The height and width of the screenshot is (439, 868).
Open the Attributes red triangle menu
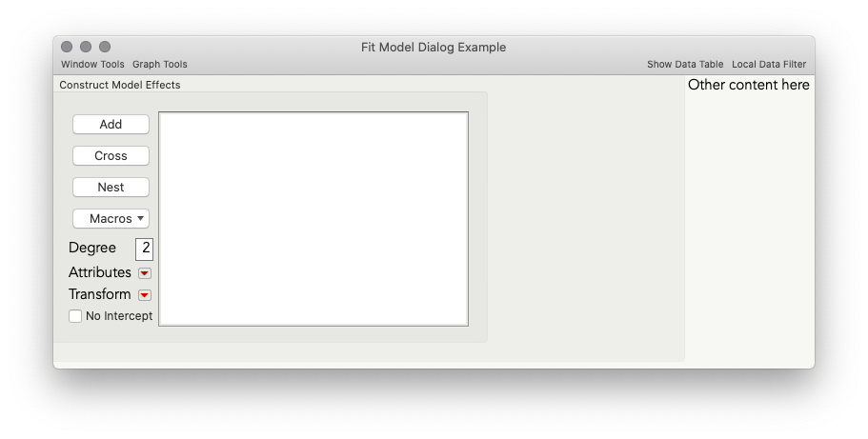click(x=145, y=273)
